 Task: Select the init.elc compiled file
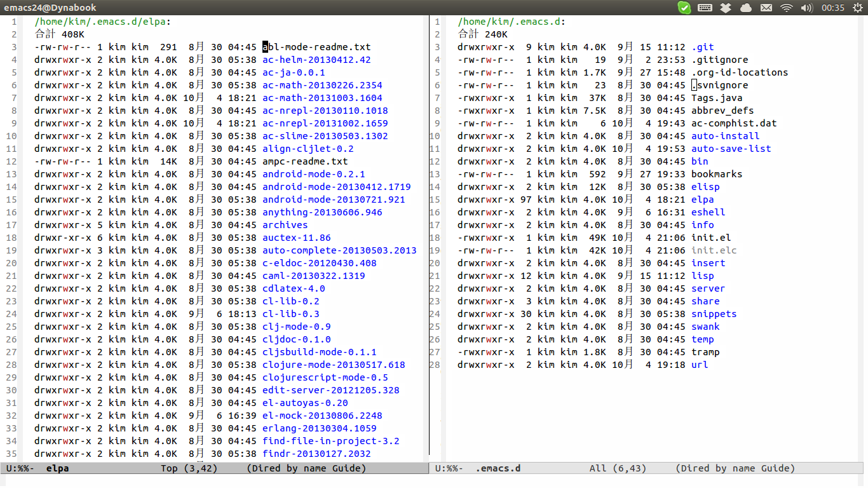(x=714, y=250)
